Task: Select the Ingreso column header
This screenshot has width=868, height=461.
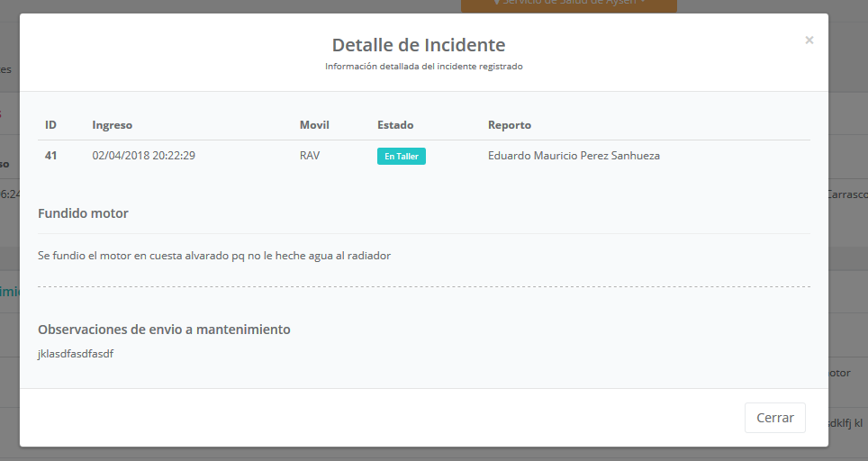Action: tap(112, 125)
